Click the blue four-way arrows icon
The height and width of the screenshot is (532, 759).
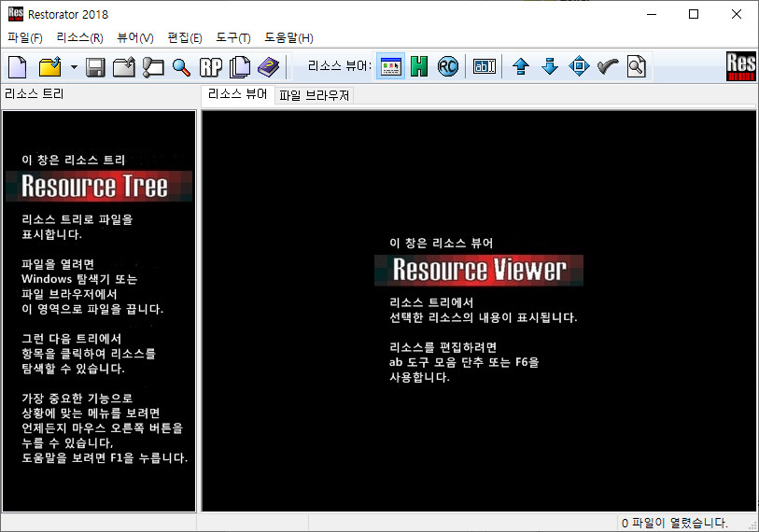[579, 66]
